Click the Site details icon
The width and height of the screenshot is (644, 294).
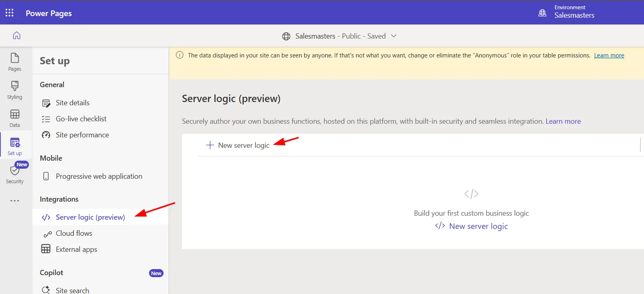click(46, 103)
